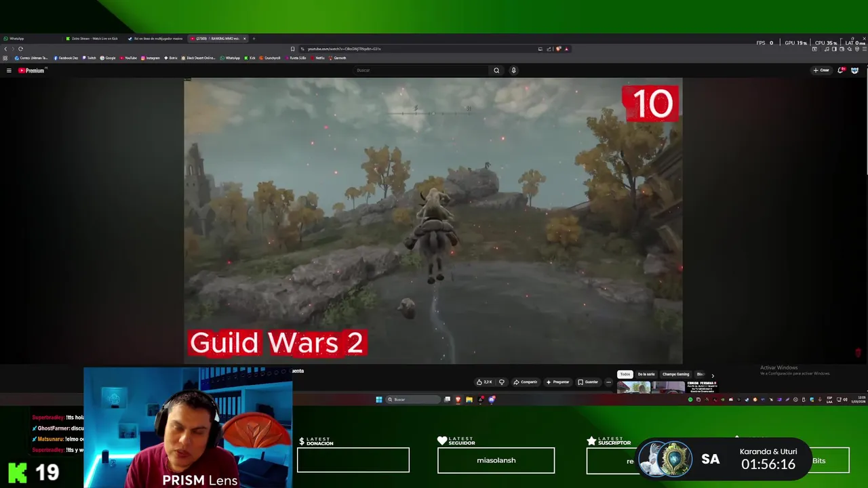Click the volume icon in system tray
This screenshot has height=488, width=868.
[x=845, y=399]
